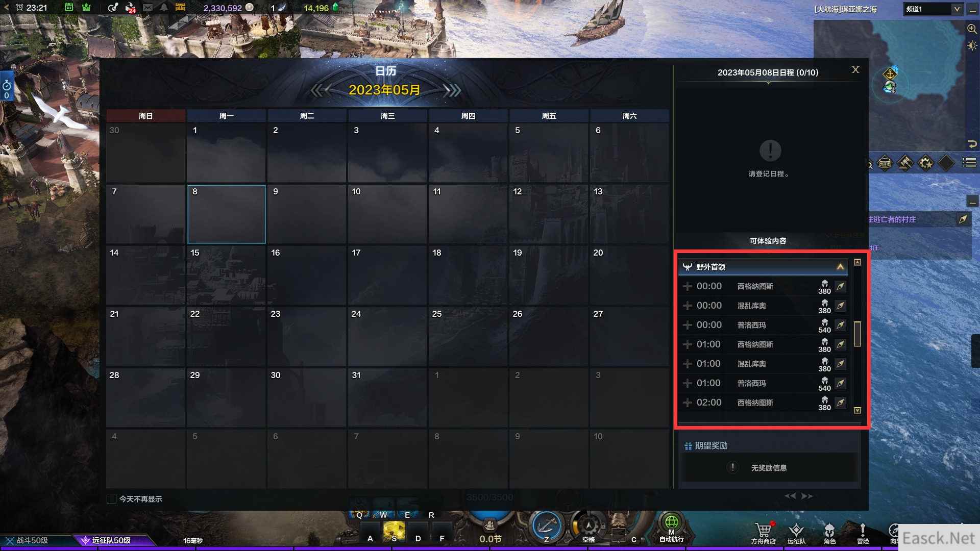980x551 pixels.
Task: Add the 01:00 普洛西玛 entry with plus
Action: [x=688, y=383]
